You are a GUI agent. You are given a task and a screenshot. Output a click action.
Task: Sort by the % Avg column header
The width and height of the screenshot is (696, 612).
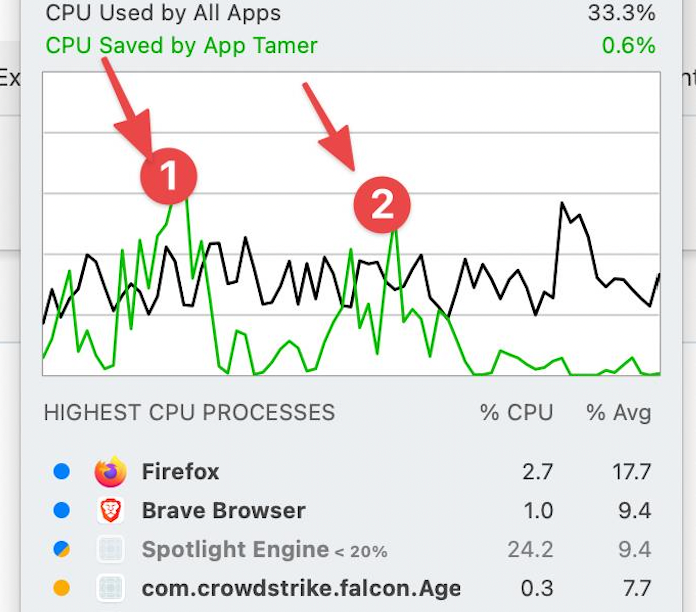click(619, 413)
